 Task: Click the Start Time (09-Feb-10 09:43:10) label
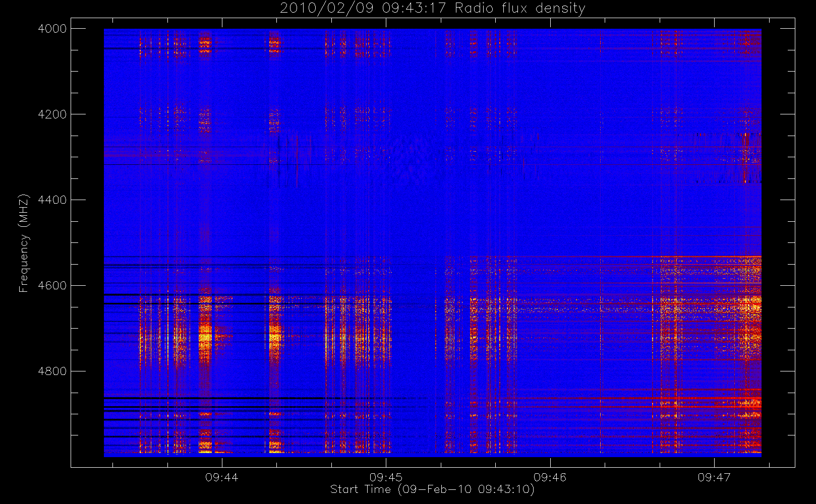432,489
